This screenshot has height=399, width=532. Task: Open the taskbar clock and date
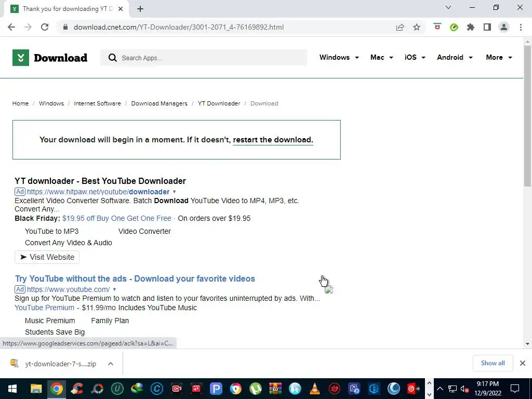tap(487, 389)
